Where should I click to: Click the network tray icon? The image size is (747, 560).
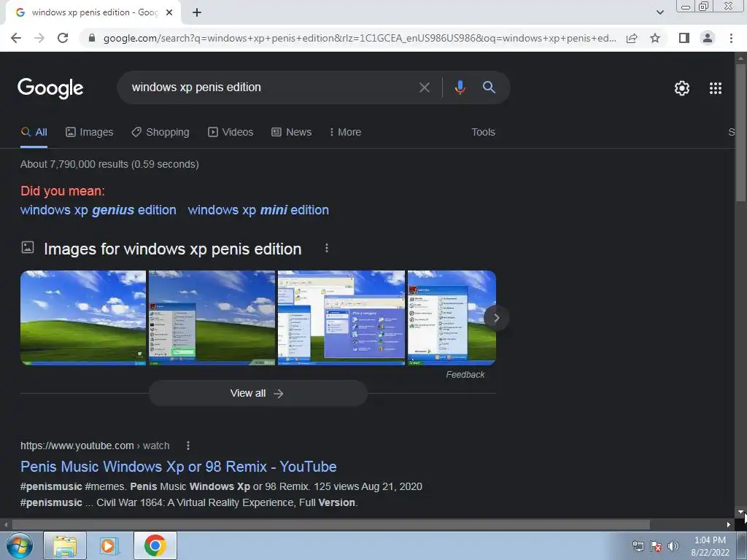pos(638,546)
